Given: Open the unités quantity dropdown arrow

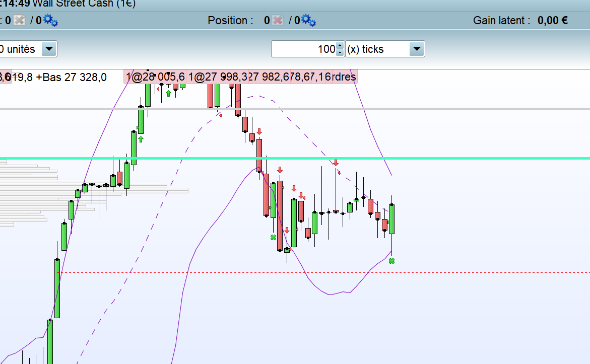Looking at the screenshot, I should point(49,49).
